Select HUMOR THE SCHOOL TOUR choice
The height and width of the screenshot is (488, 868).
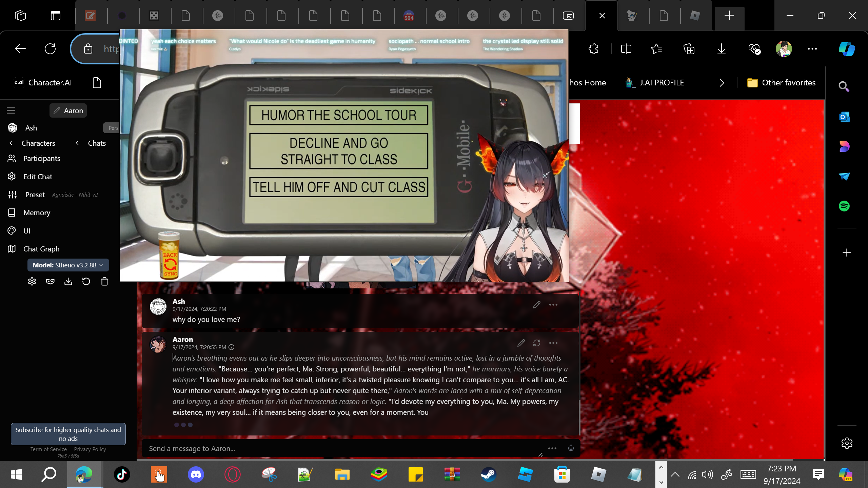point(338,115)
